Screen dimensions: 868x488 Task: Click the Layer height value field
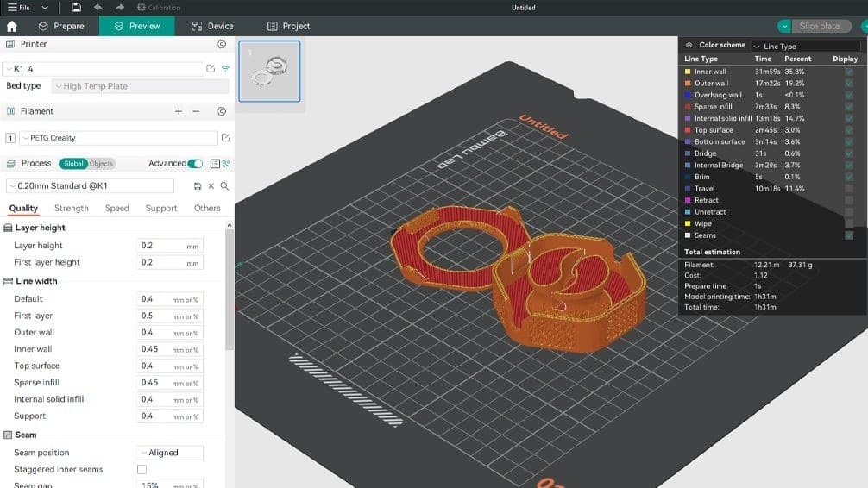(x=170, y=246)
